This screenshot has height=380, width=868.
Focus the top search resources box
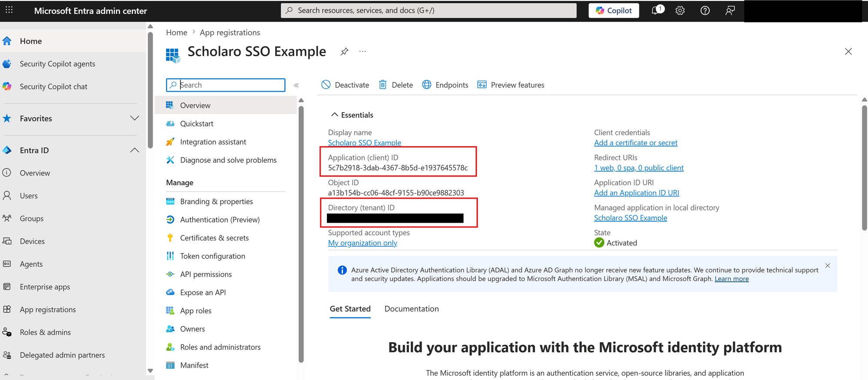click(429, 10)
